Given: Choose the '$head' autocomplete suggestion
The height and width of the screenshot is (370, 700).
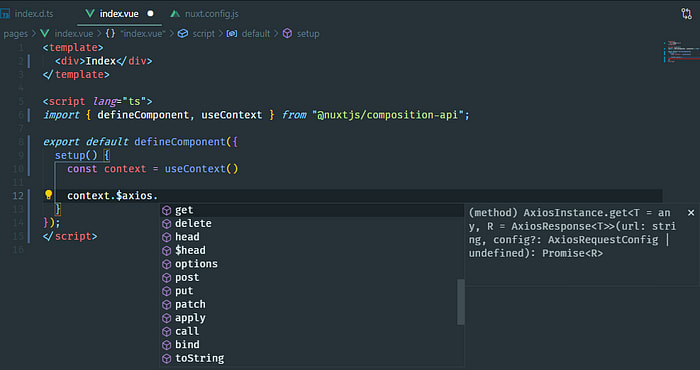Looking at the screenshot, I should tap(312, 250).
